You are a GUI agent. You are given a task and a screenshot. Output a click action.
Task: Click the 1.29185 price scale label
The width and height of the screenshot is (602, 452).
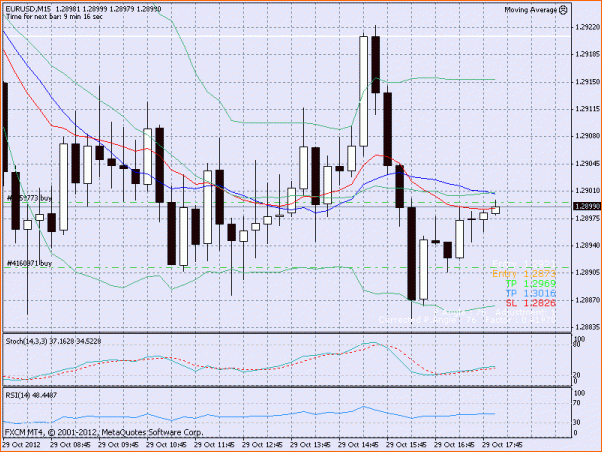[x=587, y=55]
